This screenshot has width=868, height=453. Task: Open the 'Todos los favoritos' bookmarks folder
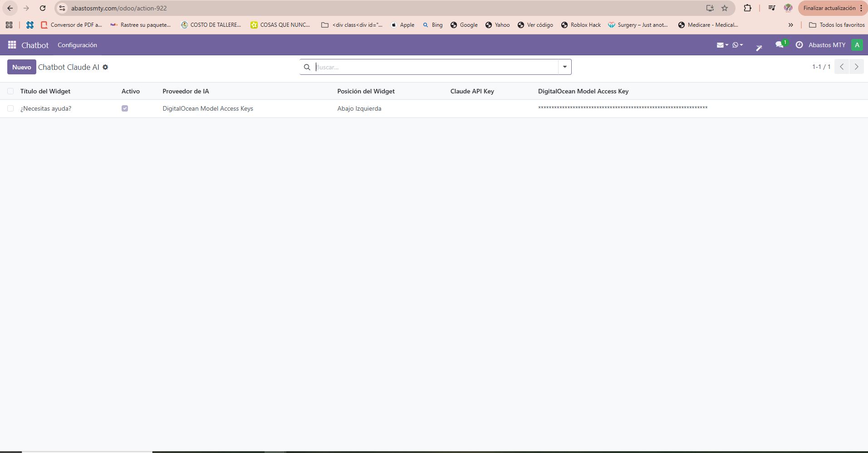click(x=837, y=25)
